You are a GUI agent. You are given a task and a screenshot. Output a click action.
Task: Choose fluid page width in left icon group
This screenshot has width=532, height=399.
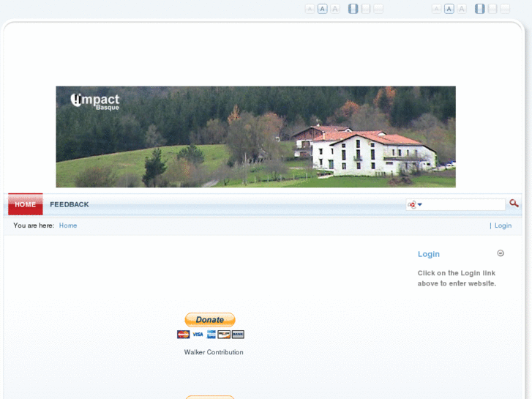click(x=378, y=9)
